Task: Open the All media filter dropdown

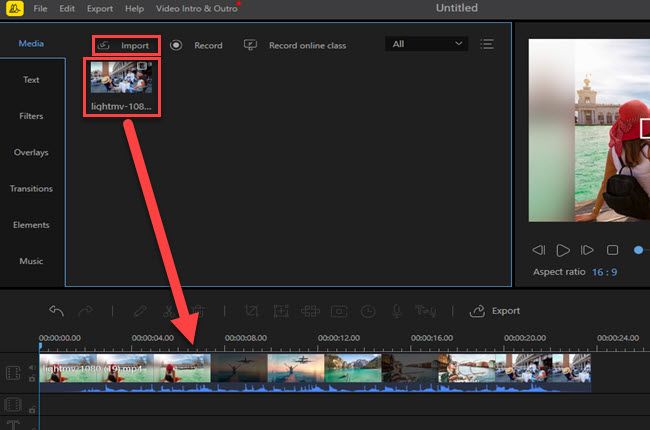Action: (x=427, y=44)
